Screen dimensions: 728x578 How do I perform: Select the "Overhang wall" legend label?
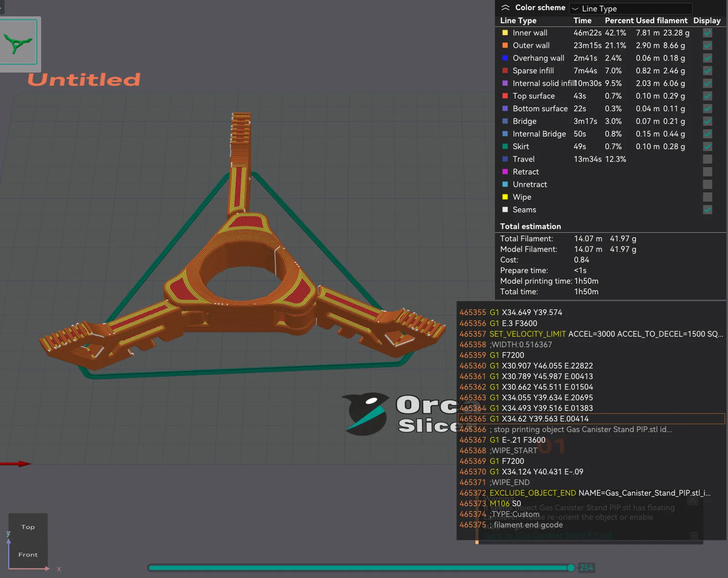[538, 58]
